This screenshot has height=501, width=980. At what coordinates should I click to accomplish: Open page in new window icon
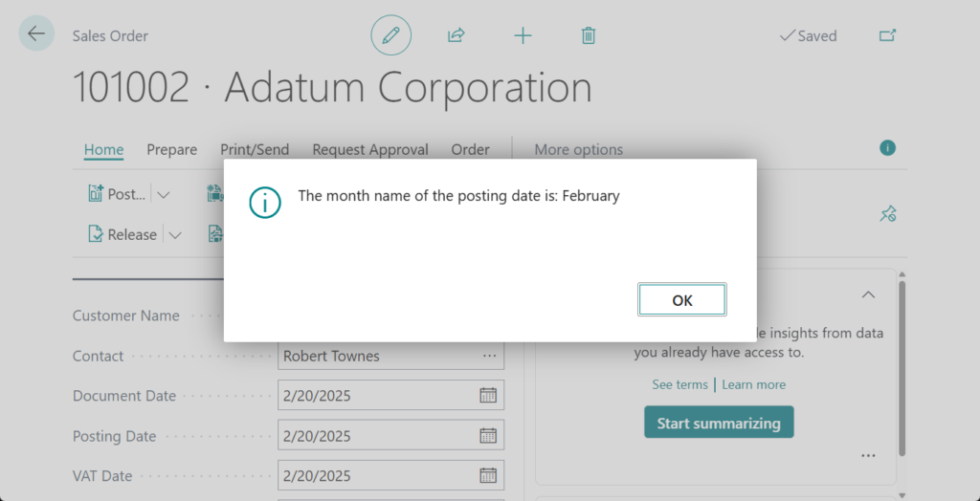[887, 35]
